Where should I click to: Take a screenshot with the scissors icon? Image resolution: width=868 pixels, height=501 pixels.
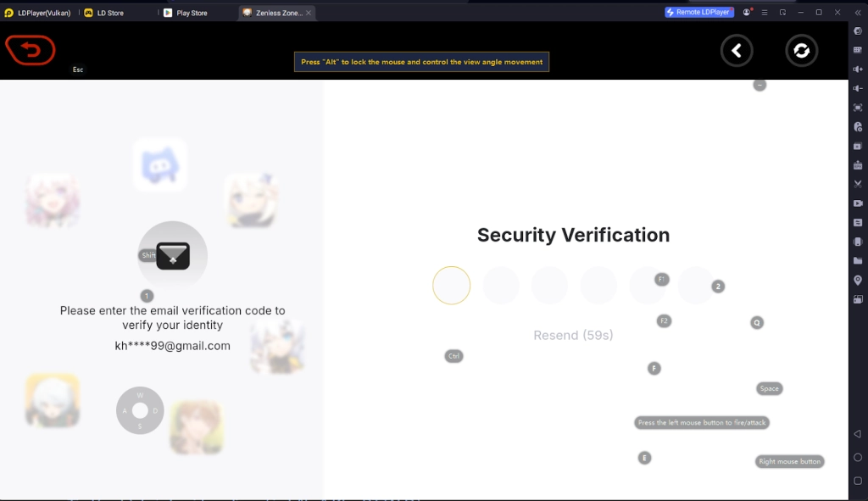[858, 184]
